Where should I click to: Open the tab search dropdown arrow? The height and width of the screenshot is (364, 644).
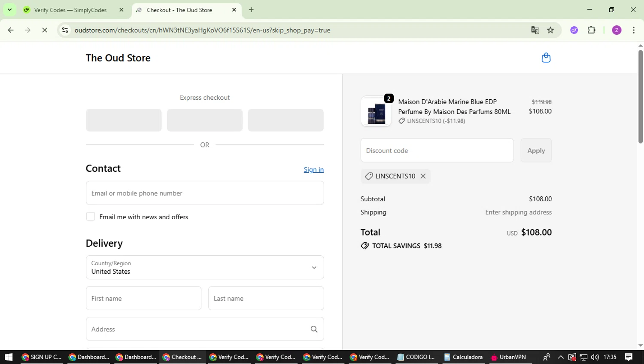[x=9, y=9]
